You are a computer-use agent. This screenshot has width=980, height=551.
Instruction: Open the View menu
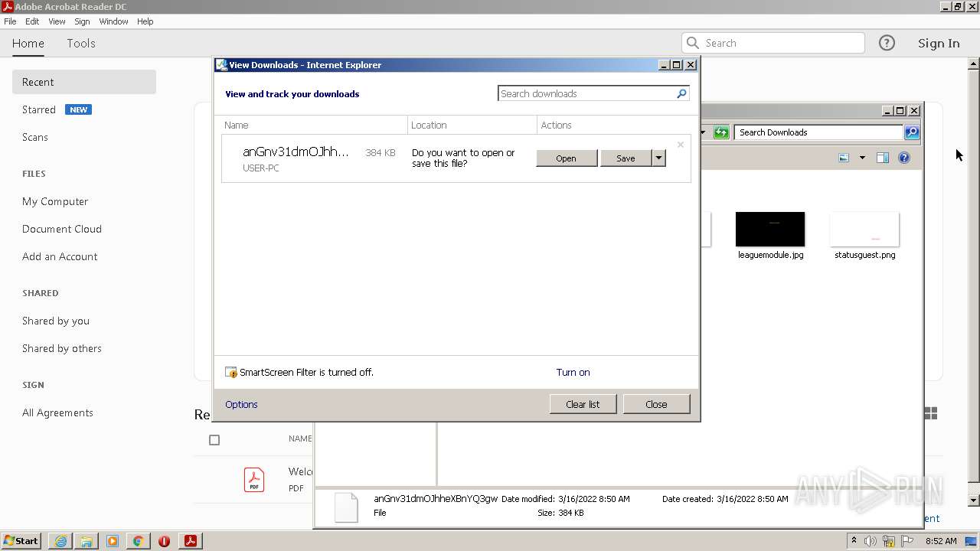pos(57,21)
